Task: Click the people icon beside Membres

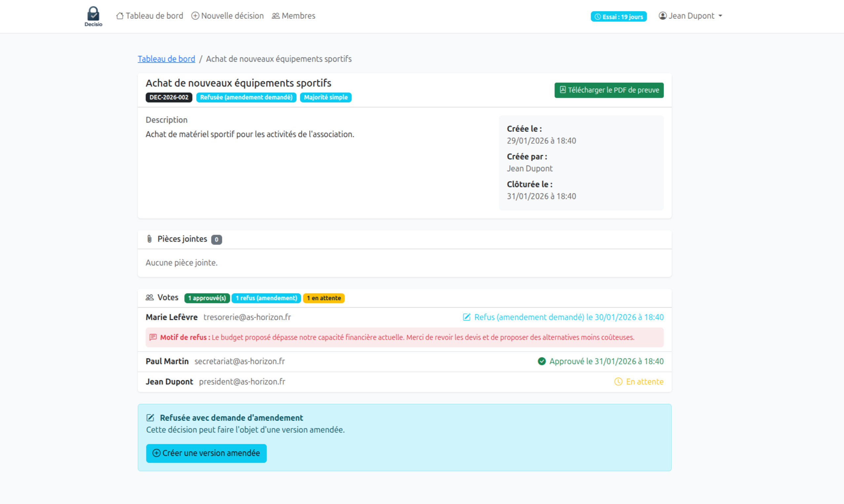Action: pos(276,16)
